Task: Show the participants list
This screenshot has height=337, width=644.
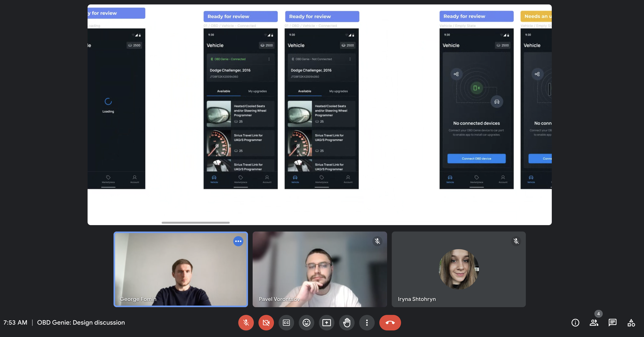Action: click(x=594, y=323)
